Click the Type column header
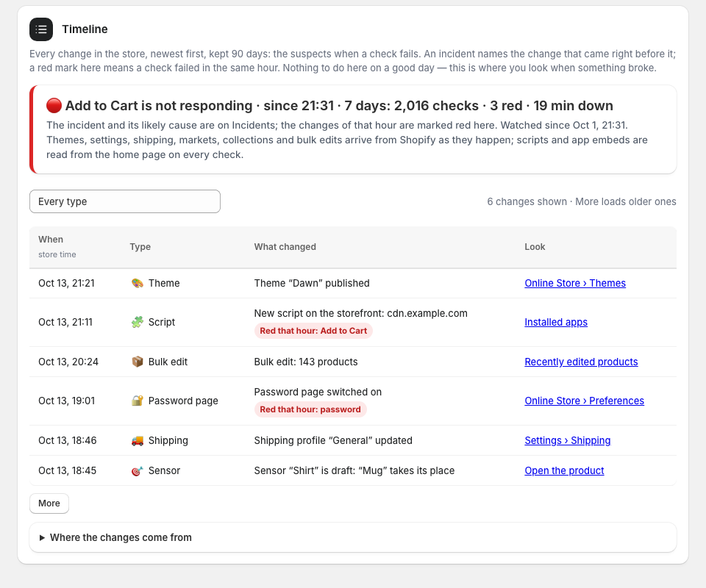The image size is (706, 588). point(140,246)
